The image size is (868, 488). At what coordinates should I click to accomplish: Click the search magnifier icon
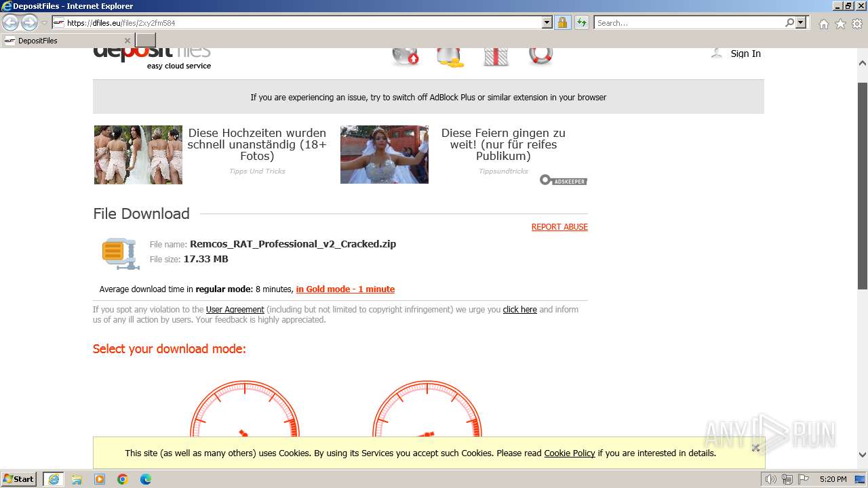790,23
